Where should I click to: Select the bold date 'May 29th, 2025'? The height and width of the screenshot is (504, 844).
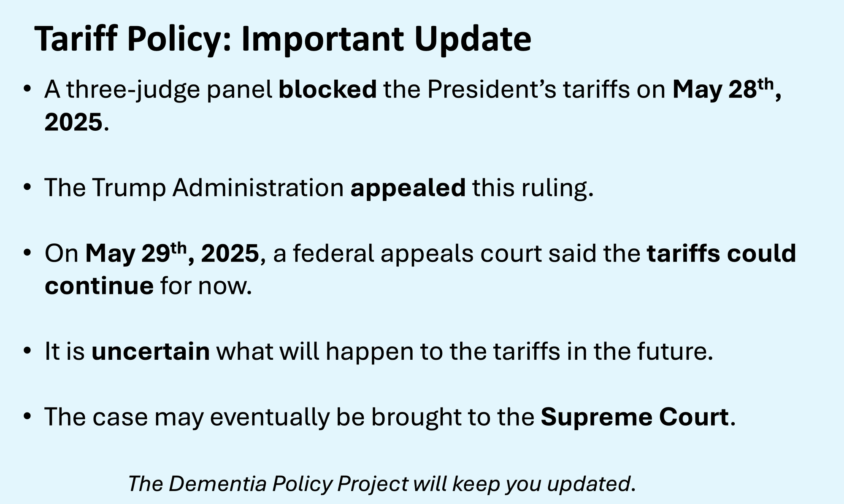(x=172, y=253)
